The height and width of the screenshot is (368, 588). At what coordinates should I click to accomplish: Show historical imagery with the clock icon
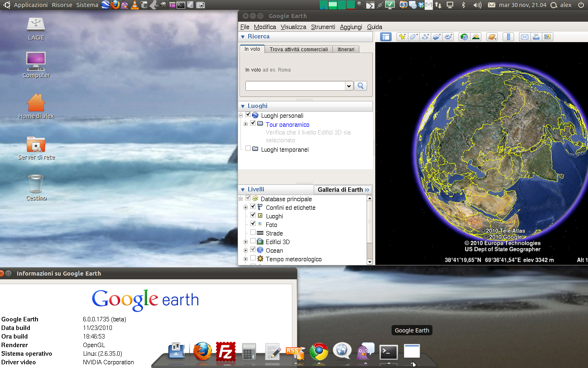coord(464,37)
